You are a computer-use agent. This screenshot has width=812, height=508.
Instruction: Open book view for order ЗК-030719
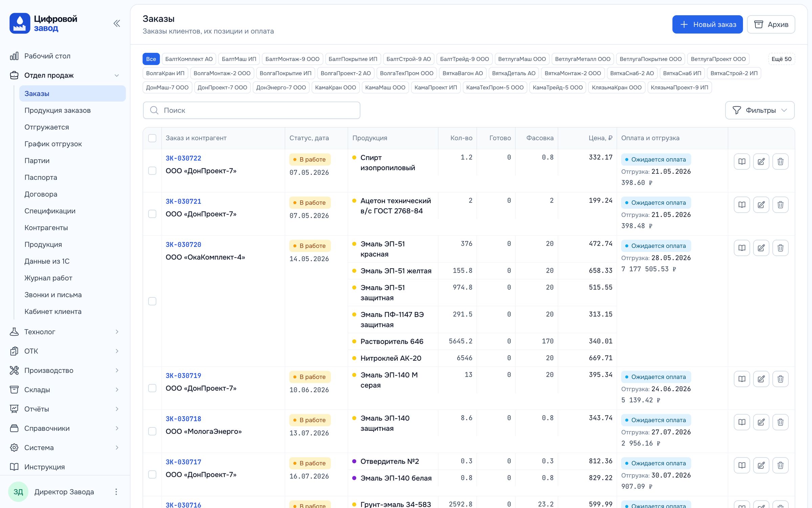click(742, 379)
